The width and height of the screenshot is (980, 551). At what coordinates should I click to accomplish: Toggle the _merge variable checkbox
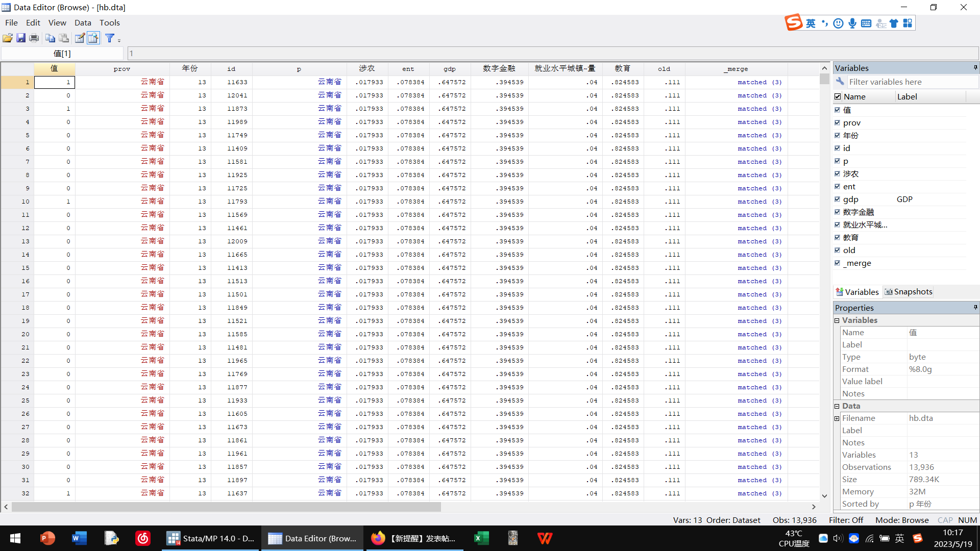pyautogui.click(x=837, y=263)
